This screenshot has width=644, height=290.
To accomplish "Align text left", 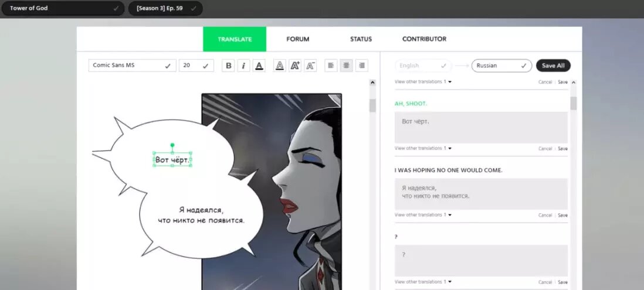I will (331, 66).
